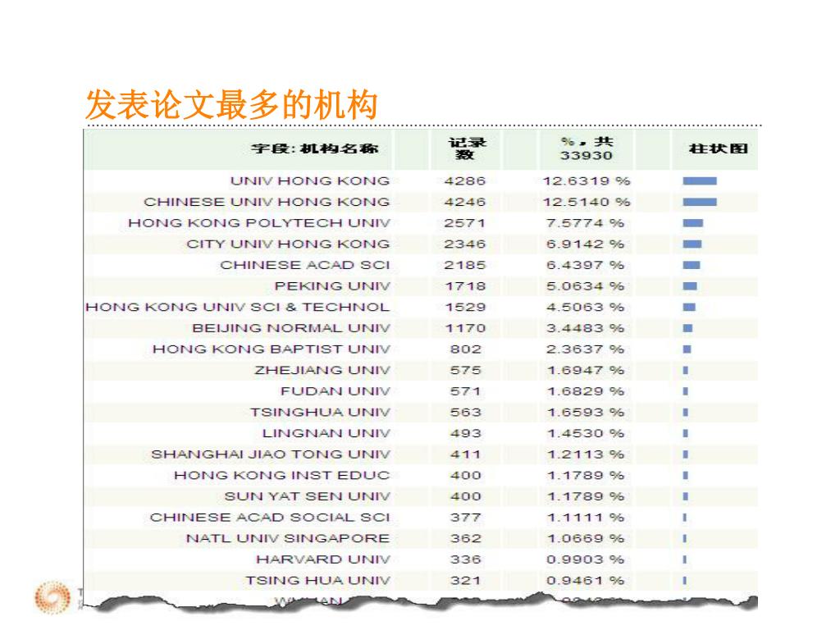This screenshot has width=840, height=630.
Task: Click the 记录数 column header
Action: pyautogui.click(x=467, y=148)
